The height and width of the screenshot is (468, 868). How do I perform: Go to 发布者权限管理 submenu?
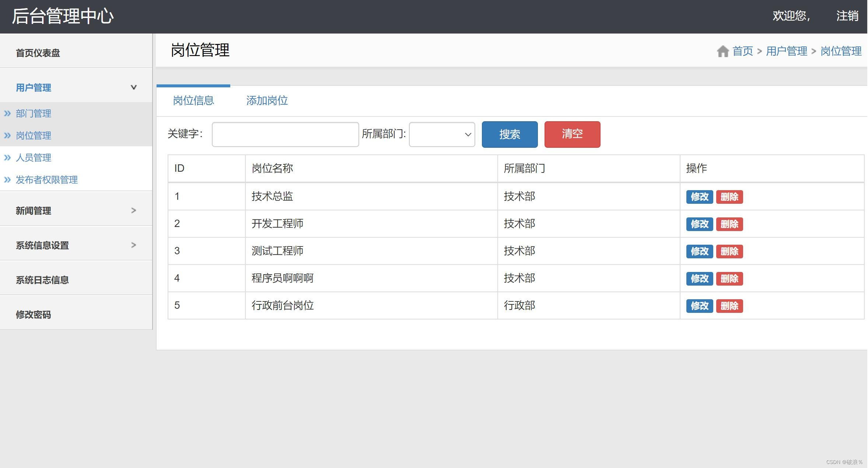point(47,180)
